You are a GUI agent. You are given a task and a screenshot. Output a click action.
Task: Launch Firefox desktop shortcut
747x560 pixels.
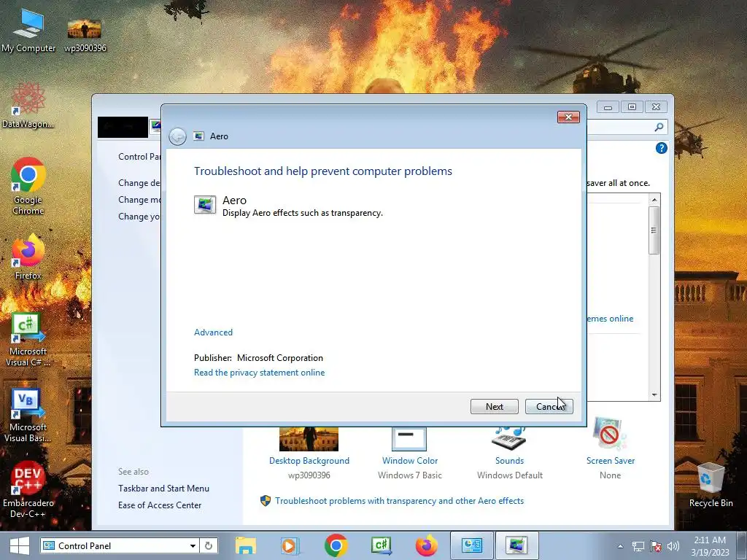(x=28, y=257)
